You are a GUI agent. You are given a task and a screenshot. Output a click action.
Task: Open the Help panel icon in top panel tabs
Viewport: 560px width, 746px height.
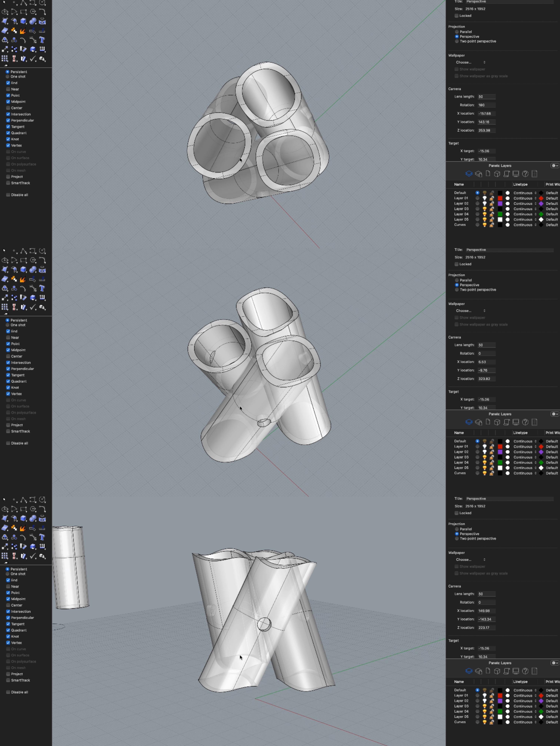click(x=525, y=174)
